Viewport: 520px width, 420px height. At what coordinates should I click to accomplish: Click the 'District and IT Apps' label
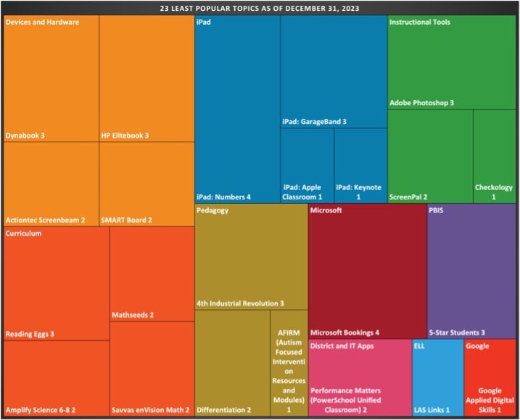[342, 346]
